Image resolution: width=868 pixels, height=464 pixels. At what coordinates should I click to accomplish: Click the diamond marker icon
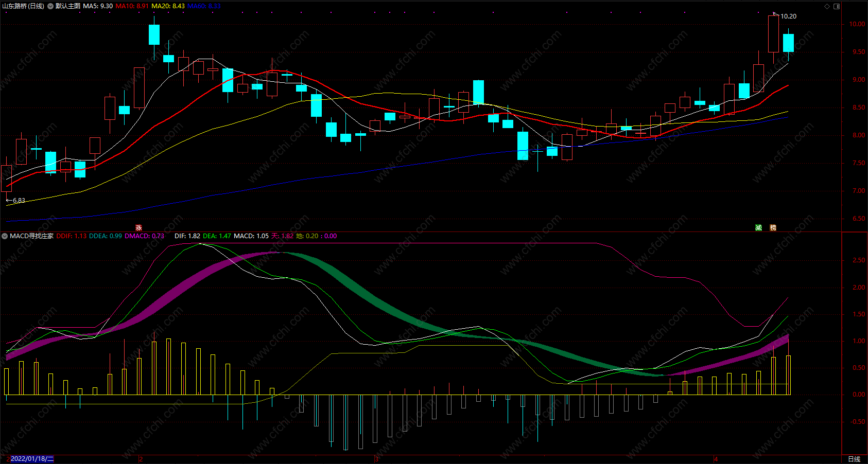coord(827,6)
